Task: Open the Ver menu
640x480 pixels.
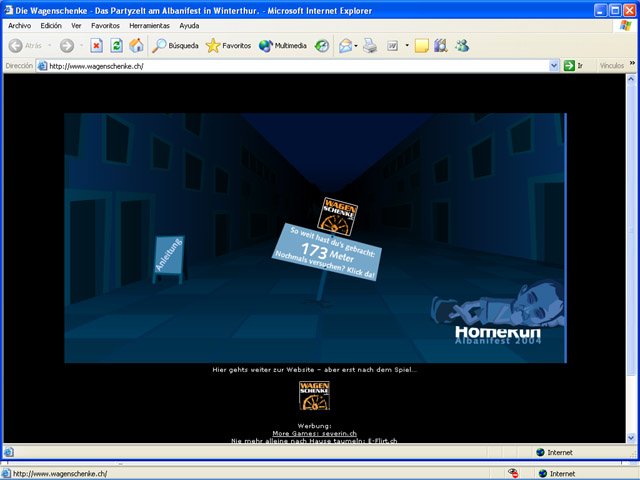Action: click(76, 25)
